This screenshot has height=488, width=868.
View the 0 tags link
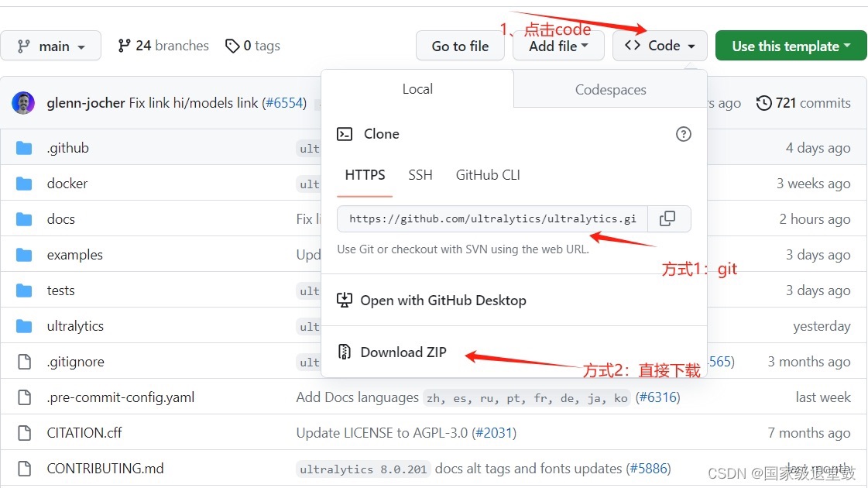(x=252, y=46)
